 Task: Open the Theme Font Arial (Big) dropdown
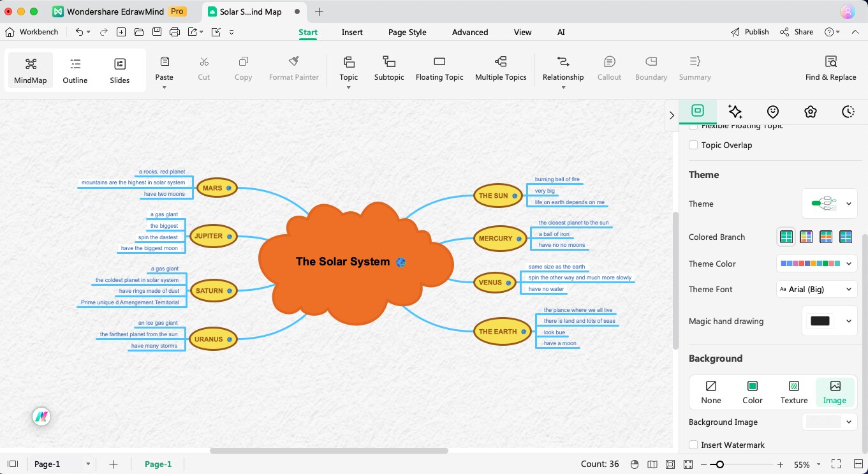816,289
